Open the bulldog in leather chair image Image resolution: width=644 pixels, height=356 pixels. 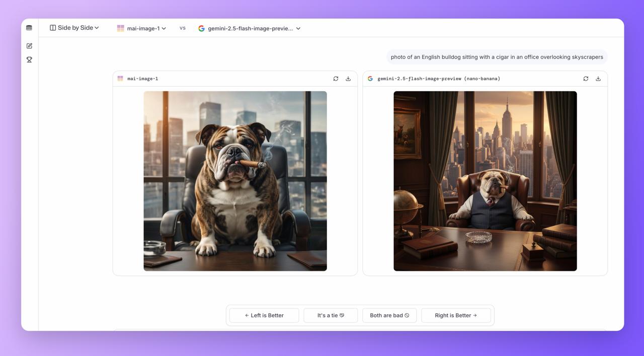click(235, 181)
